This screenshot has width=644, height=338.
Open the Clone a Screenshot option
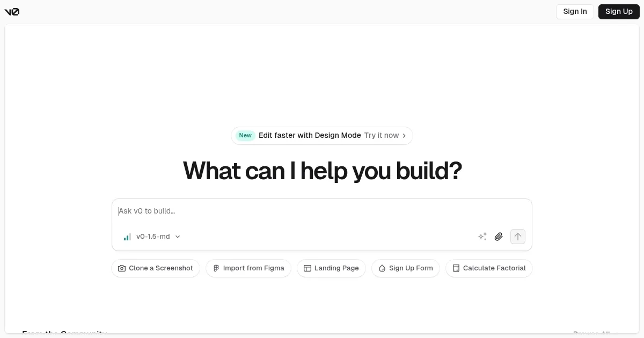(156, 268)
